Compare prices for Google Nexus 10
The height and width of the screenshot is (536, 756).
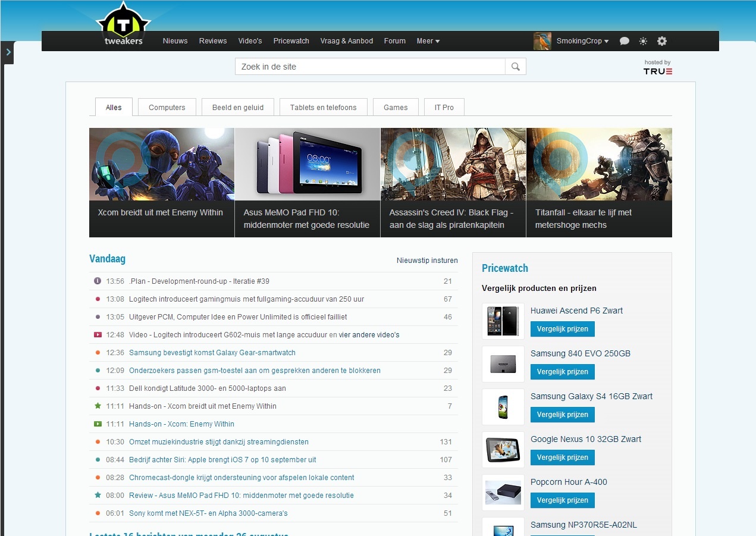coord(563,457)
